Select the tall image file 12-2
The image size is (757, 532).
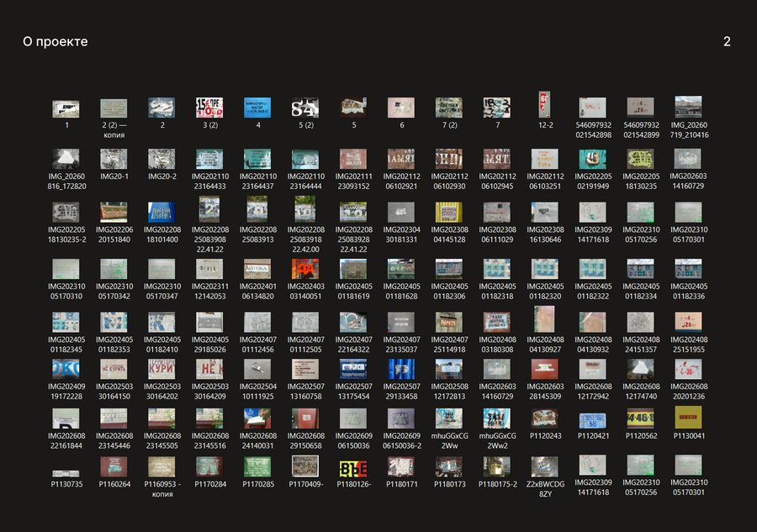[544, 104]
